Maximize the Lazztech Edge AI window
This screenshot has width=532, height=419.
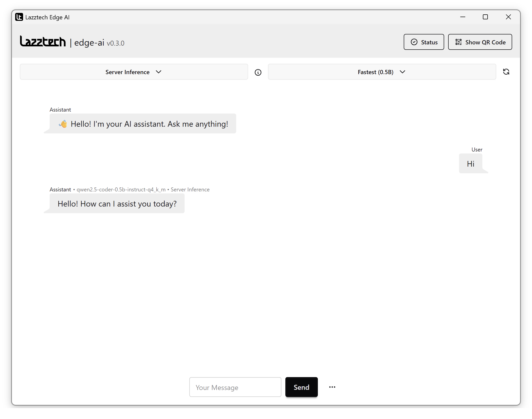[485, 17]
